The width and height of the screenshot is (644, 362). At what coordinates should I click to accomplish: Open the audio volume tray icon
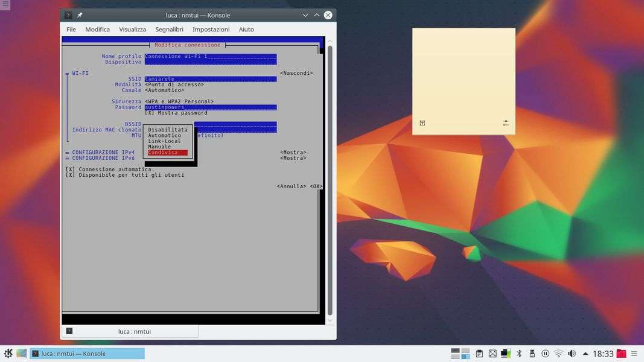tap(572, 354)
